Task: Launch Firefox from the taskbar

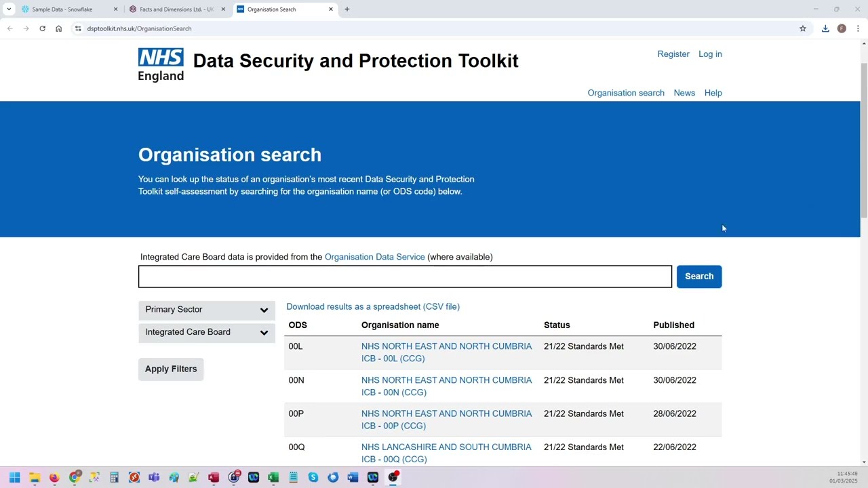Action: [x=54, y=477]
